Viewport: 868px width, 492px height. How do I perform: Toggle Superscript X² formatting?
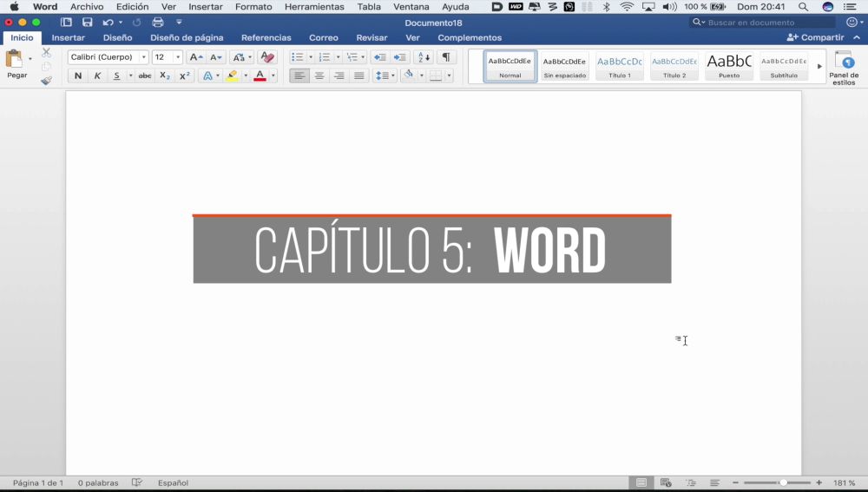(x=185, y=75)
